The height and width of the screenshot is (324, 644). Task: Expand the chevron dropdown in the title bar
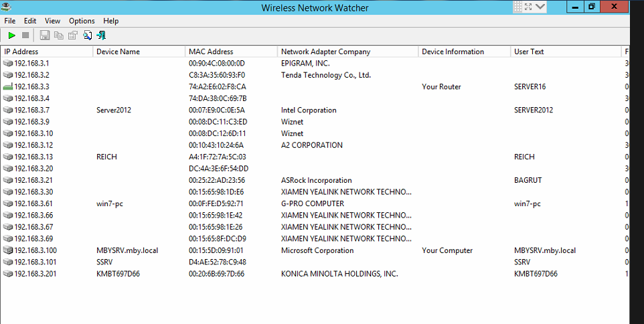tap(540, 7)
